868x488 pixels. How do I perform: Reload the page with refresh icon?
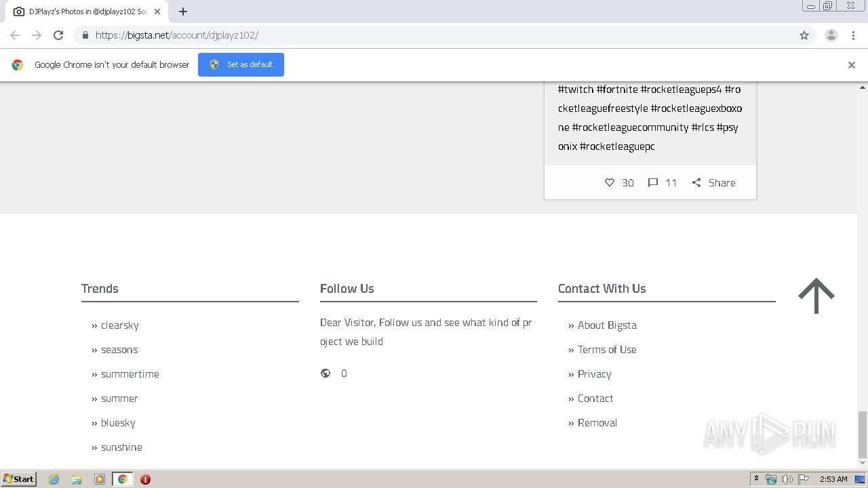pyautogui.click(x=58, y=35)
